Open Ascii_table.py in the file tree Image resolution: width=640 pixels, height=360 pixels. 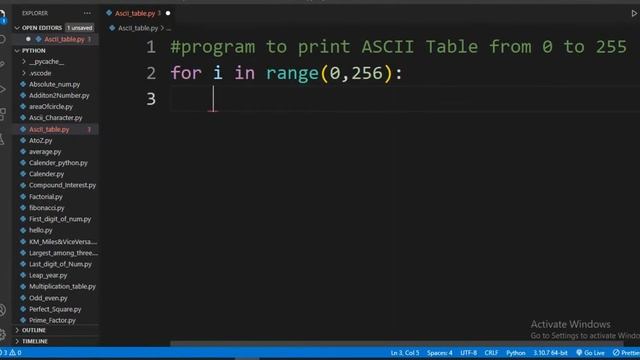(x=49, y=129)
